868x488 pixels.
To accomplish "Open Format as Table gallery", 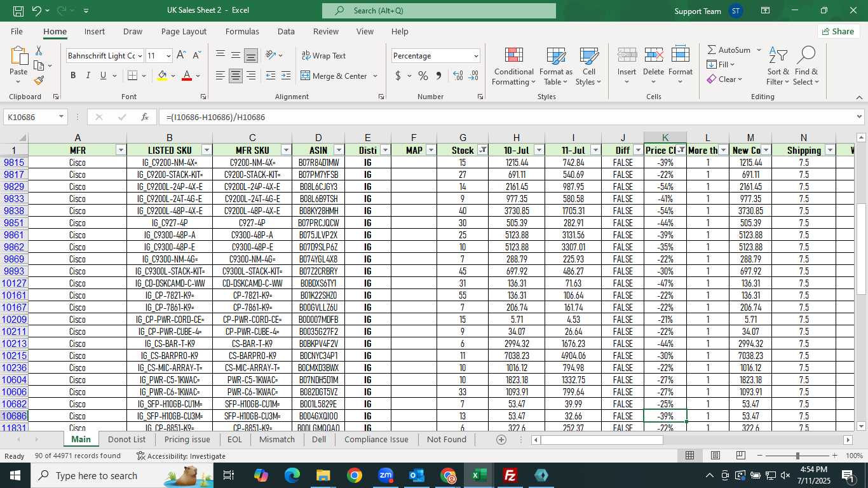I will [x=556, y=66].
